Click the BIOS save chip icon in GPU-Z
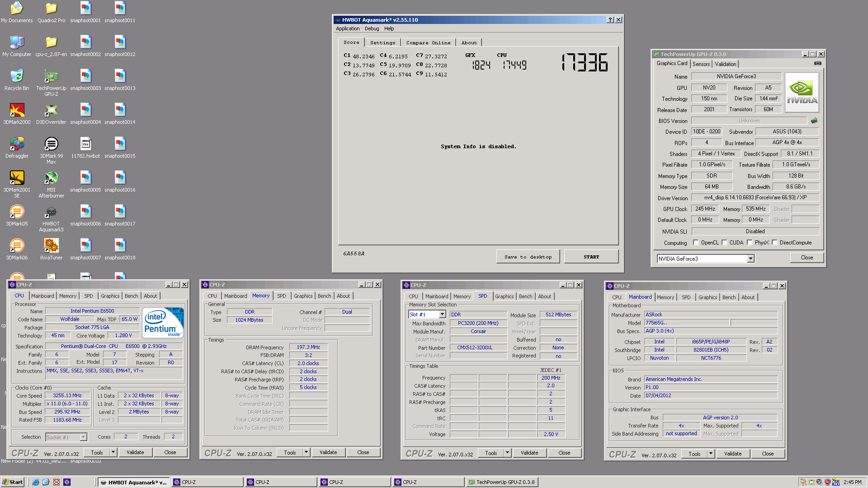The image size is (868, 488). pyautogui.click(x=814, y=121)
